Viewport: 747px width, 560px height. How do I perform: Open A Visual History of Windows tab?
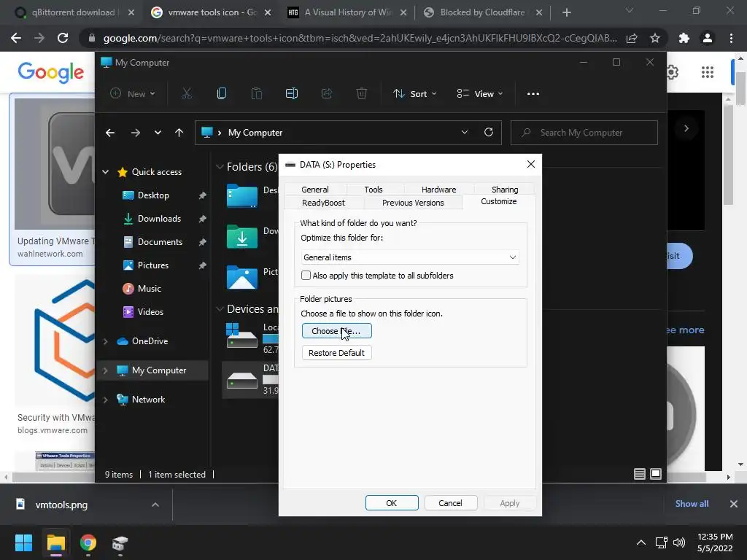tap(348, 12)
